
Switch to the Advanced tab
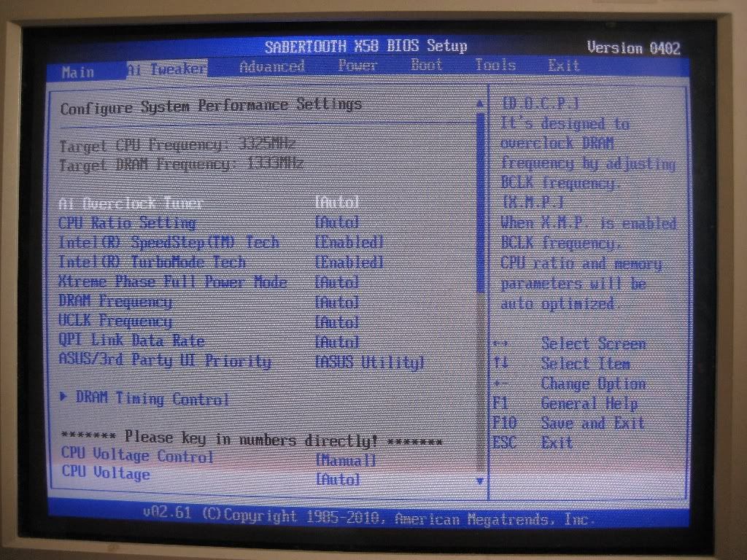pos(271,66)
